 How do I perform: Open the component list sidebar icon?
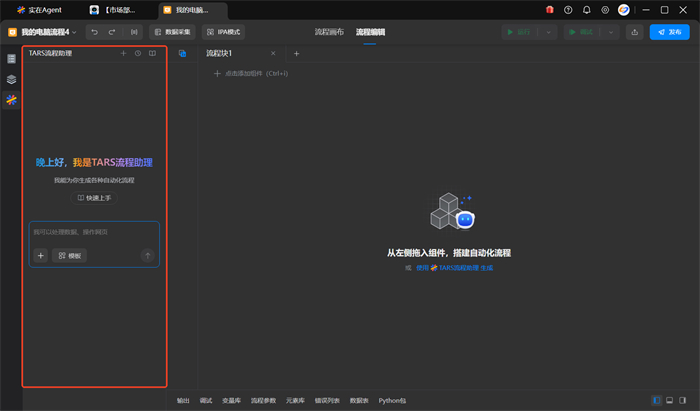click(12, 59)
